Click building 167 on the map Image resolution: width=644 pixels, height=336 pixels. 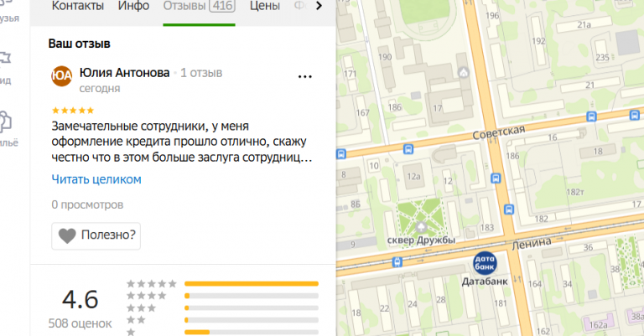tap(362, 112)
